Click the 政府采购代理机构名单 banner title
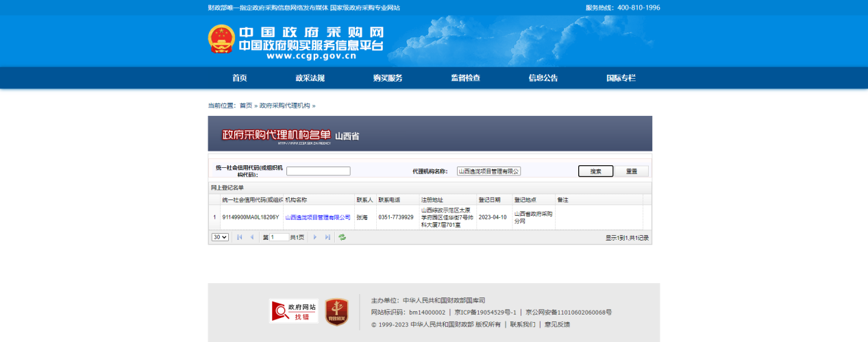Screen dimensions: 868x342 [276, 134]
